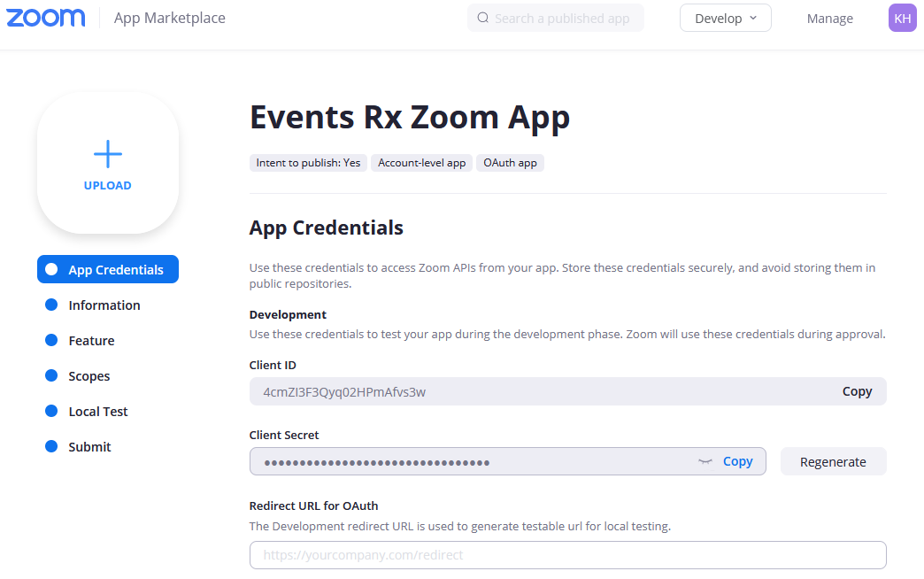Screen dimensions: 924x579
Task: Go to the Feature section
Action: pos(91,341)
